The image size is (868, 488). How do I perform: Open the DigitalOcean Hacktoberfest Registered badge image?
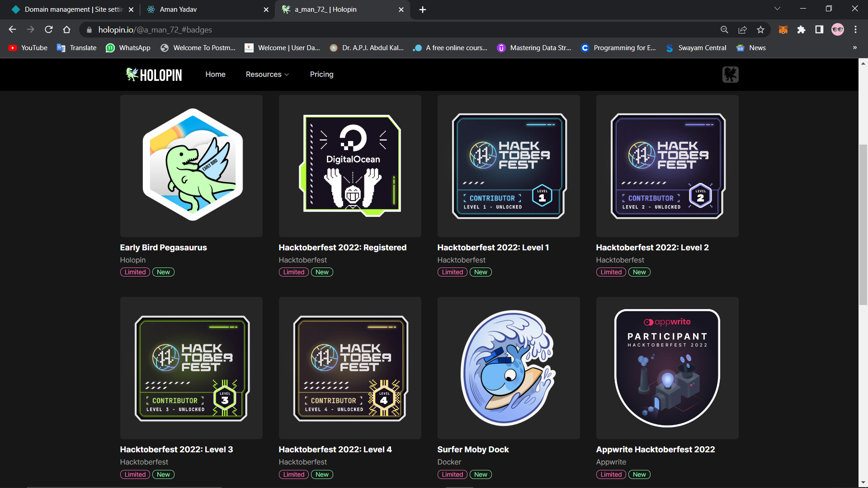(x=350, y=166)
